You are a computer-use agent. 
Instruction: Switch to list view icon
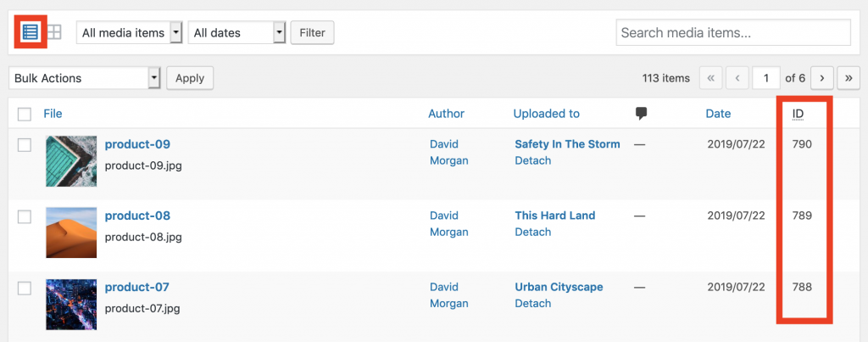tap(30, 33)
